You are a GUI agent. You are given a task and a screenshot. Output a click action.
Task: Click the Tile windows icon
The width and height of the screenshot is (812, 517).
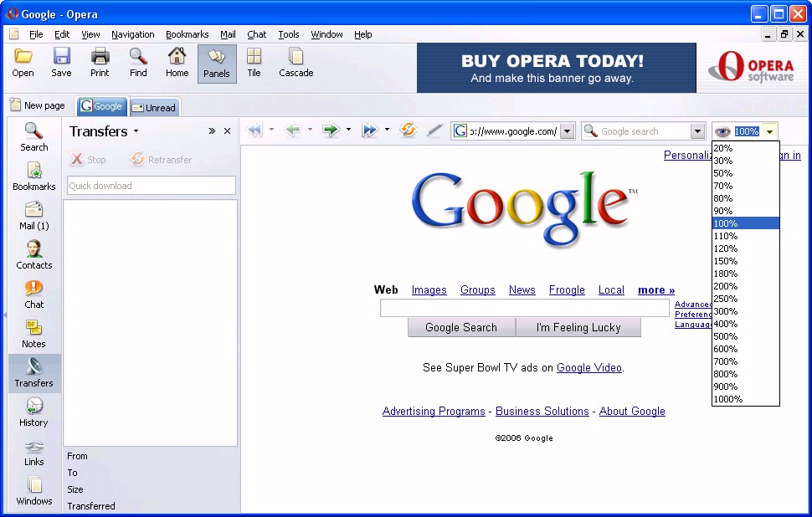point(254,63)
